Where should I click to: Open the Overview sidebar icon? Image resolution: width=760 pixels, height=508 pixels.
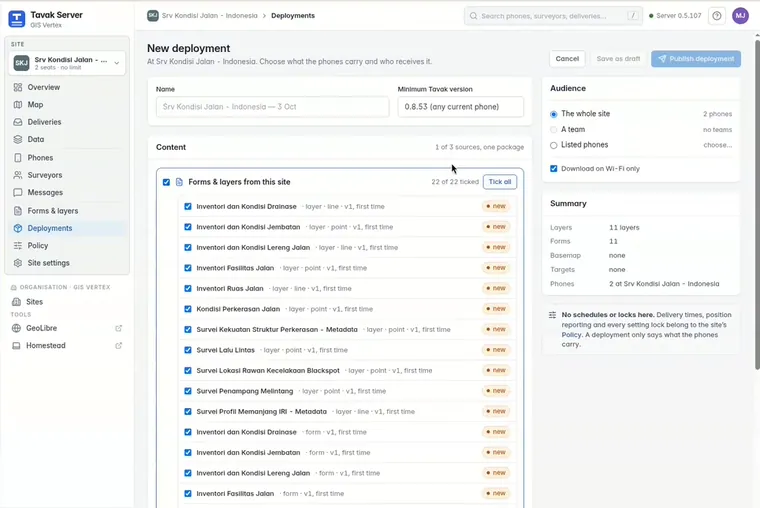[x=18, y=87]
